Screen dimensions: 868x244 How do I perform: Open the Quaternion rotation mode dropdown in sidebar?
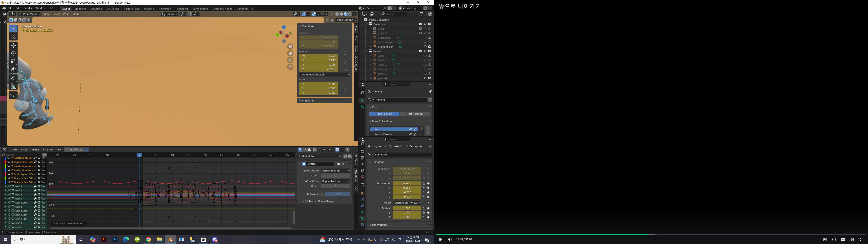coord(325,75)
